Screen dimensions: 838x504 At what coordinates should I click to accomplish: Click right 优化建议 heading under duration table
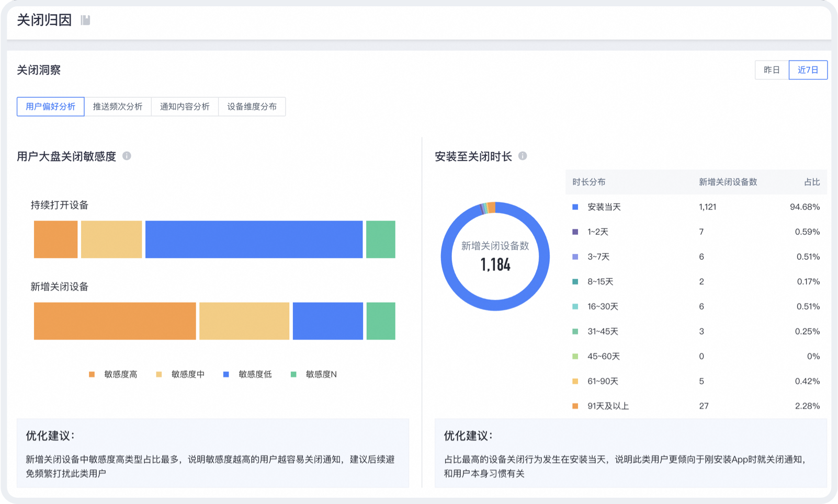468,436
